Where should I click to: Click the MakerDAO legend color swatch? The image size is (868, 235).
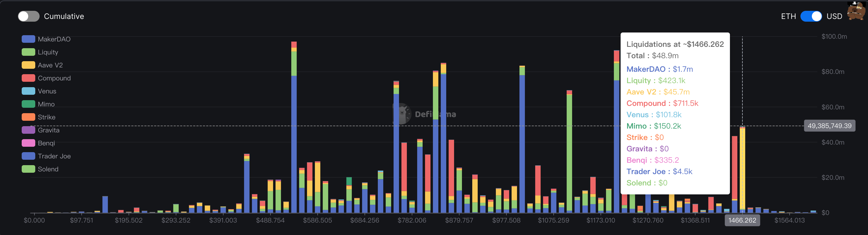[x=28, y=39]
